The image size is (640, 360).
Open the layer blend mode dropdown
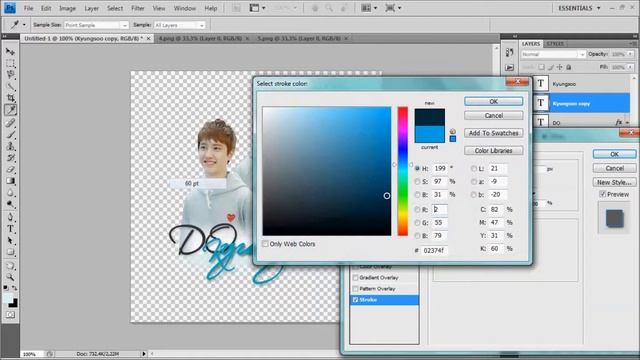[x=553, y=54]
